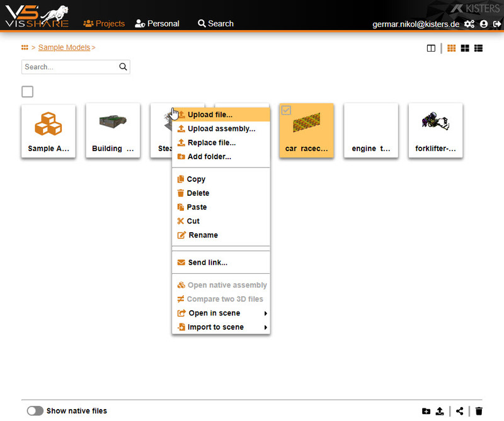Click the magnifier search button
This screenshot has width=504, height=421.
(123, 67)
